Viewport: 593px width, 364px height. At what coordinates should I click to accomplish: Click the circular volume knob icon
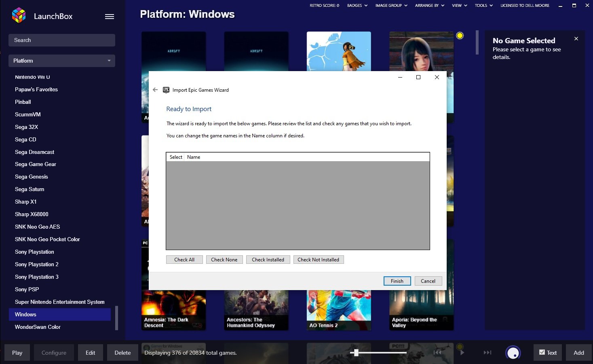click(513, 353)
